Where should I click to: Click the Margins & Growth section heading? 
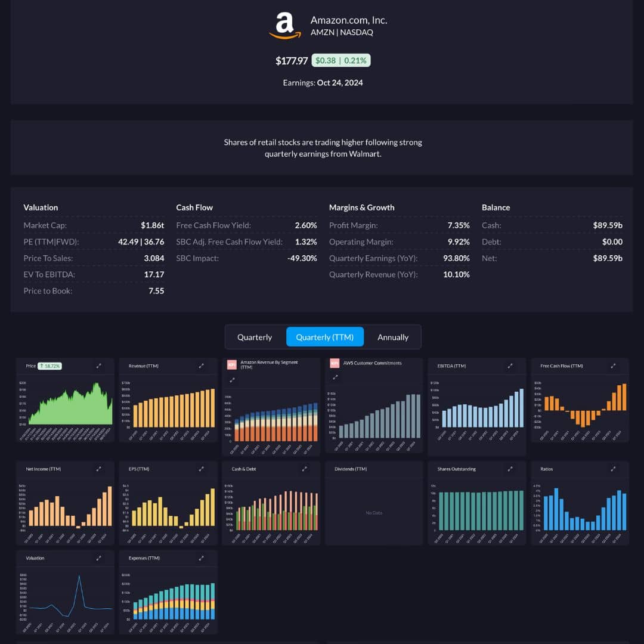coord(361,208)
